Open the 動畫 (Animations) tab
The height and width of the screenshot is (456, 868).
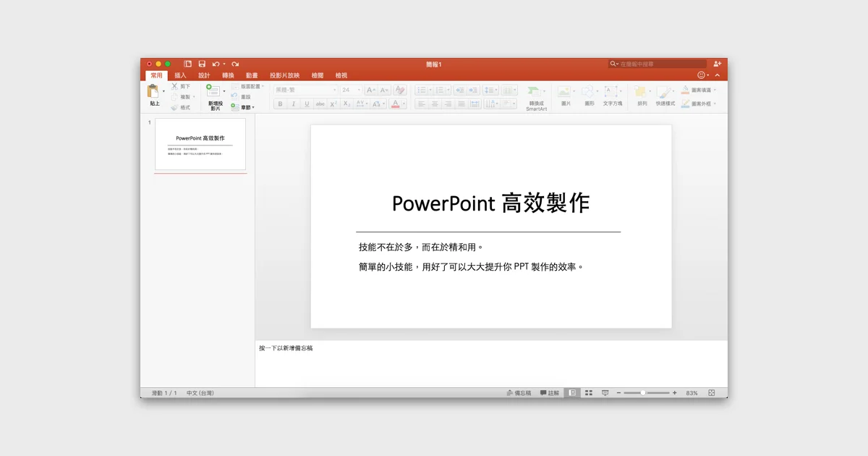coord(252,75)
